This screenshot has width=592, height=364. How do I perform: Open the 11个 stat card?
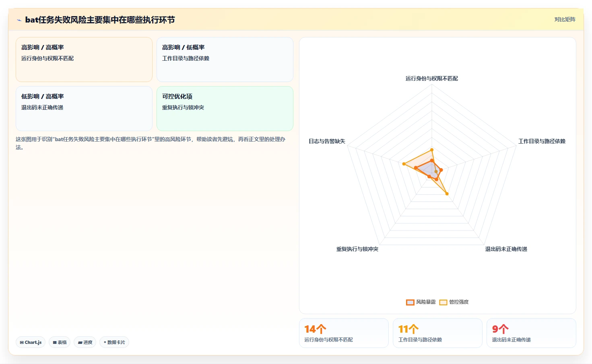(x=437, y=333)
